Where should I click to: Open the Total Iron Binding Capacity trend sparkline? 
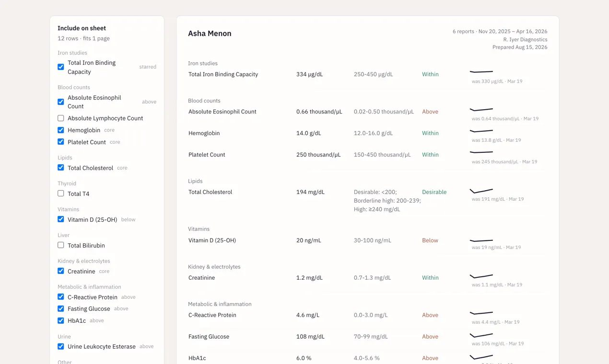click(x=481, y=72)
